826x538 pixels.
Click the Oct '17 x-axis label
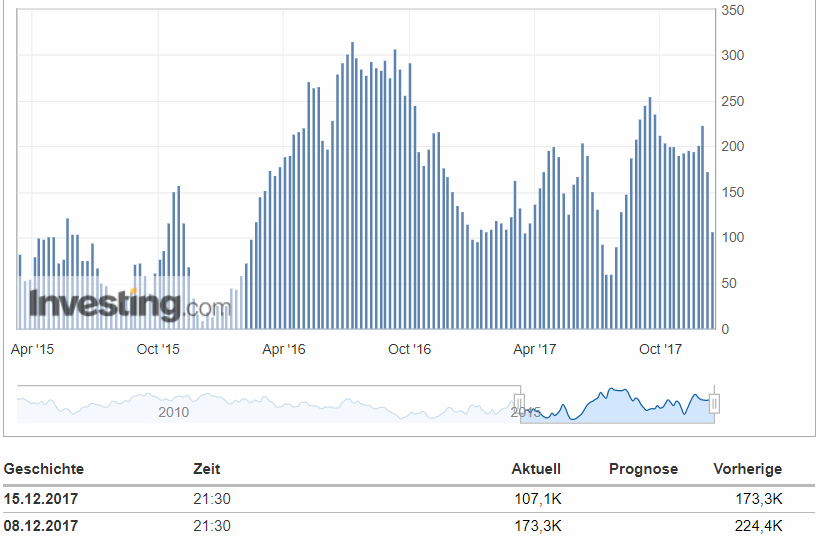click(660, 349)
